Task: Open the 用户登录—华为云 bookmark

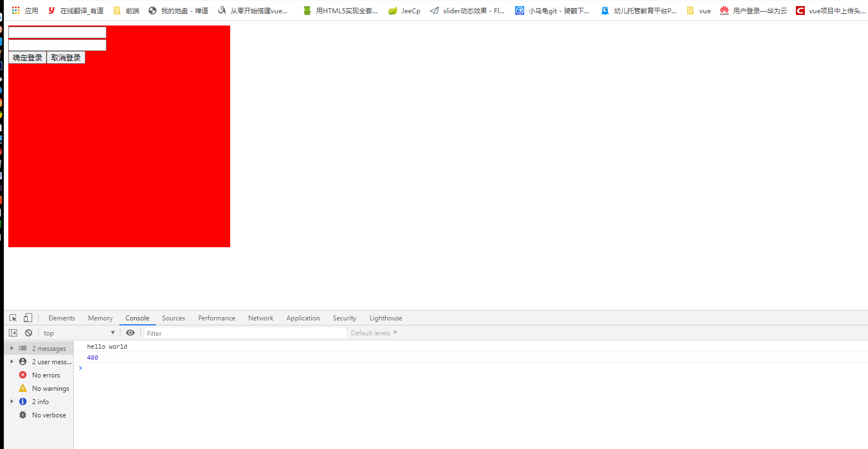Action: (753, 11)
